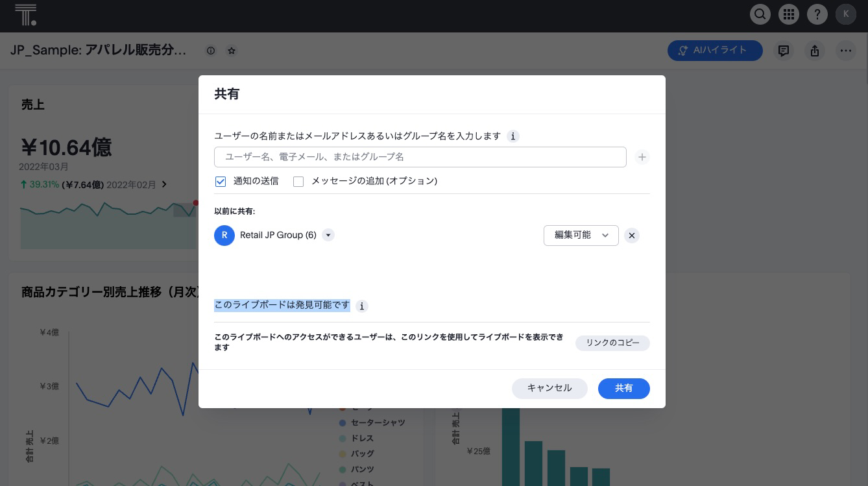
Task: Click the AIハイライト button
Action: point(715,50)
